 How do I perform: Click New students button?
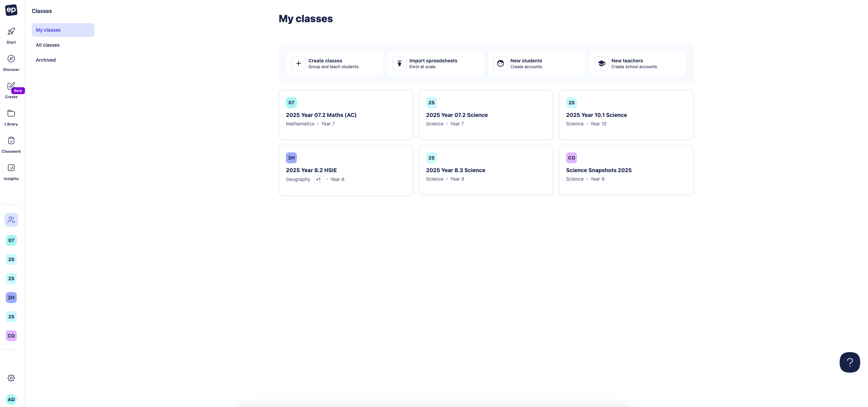(536, 63)
